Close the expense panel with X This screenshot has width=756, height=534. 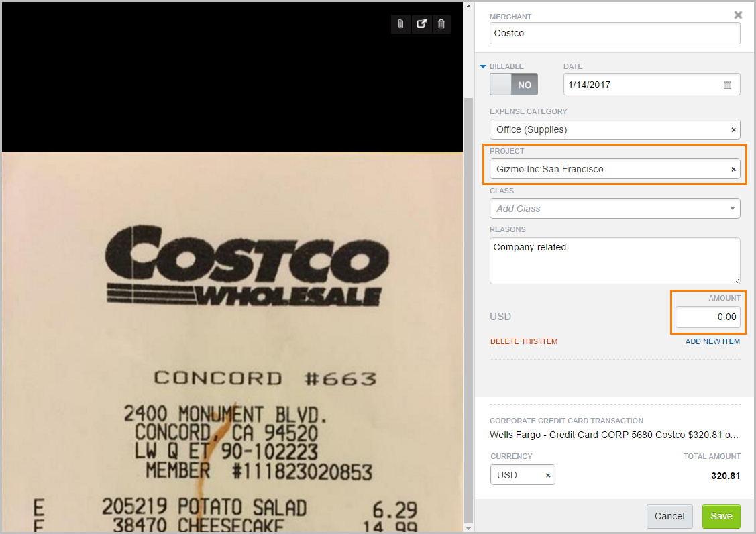tap(738, 15)
